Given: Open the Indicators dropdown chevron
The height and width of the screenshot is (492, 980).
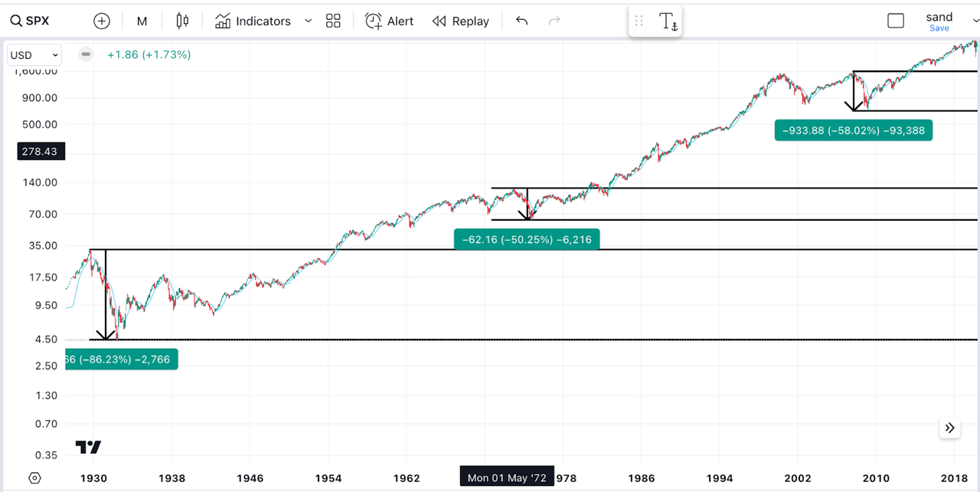Looking at the screenshot, I should click(x=308, y=21).
